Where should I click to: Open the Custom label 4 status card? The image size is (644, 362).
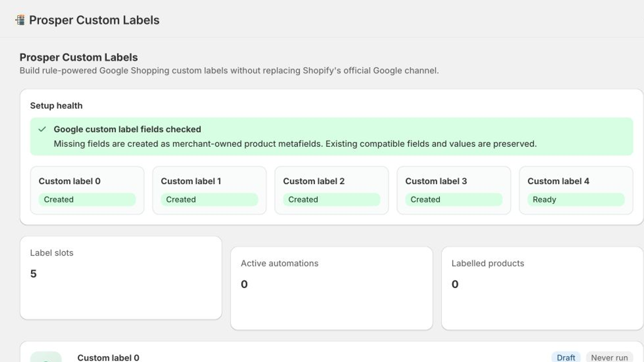(576, 190)
